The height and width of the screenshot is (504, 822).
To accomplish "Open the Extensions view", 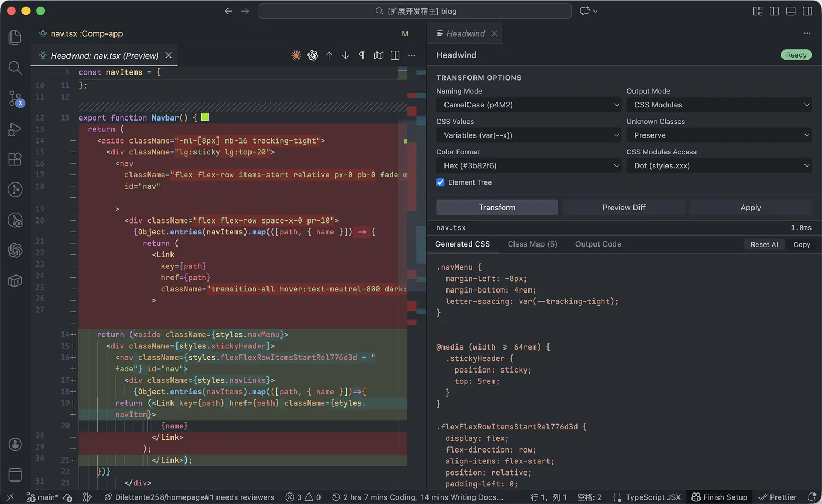I will (15, 159).
